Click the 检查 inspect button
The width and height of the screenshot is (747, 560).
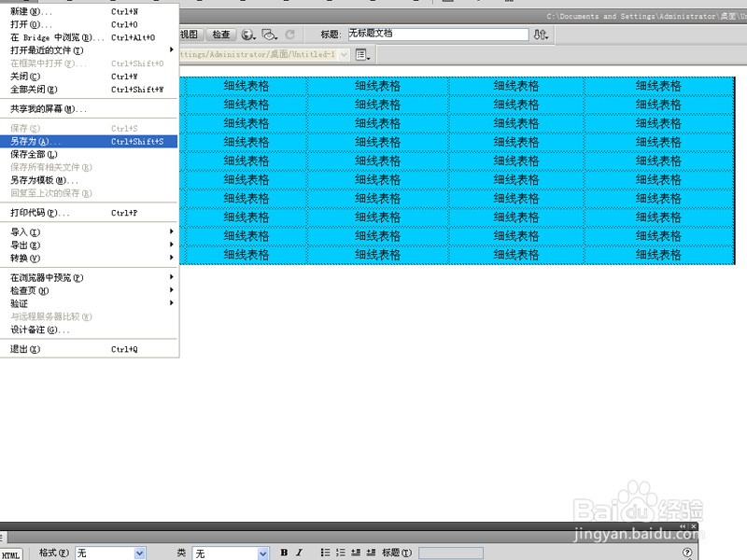click(221, 35)
